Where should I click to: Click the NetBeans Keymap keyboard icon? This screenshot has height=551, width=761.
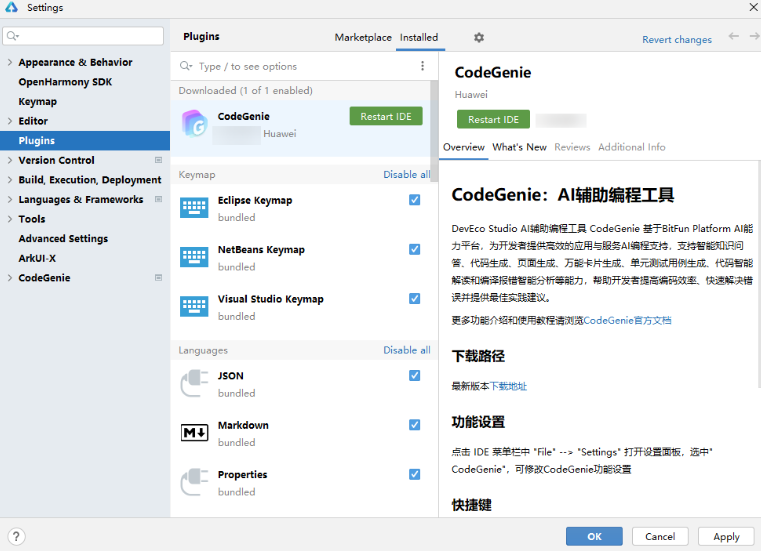194,257
